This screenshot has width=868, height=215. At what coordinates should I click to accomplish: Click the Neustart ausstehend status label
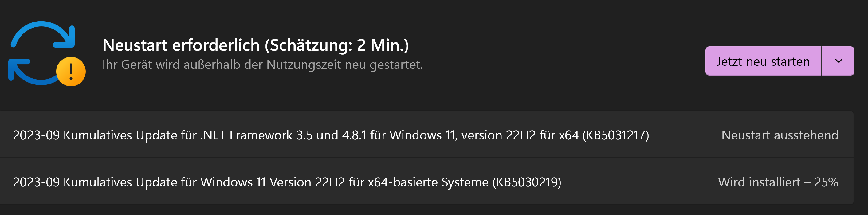point(780,135)
